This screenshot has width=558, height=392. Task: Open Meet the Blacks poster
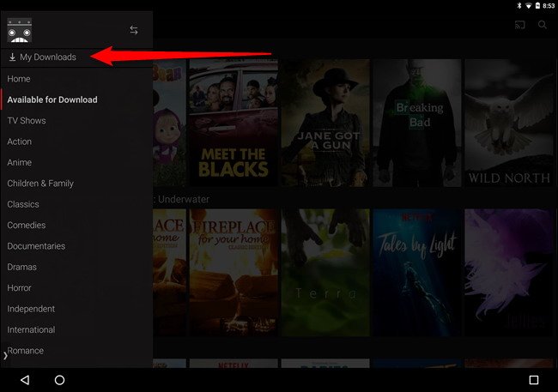click(x=234, y=123)
